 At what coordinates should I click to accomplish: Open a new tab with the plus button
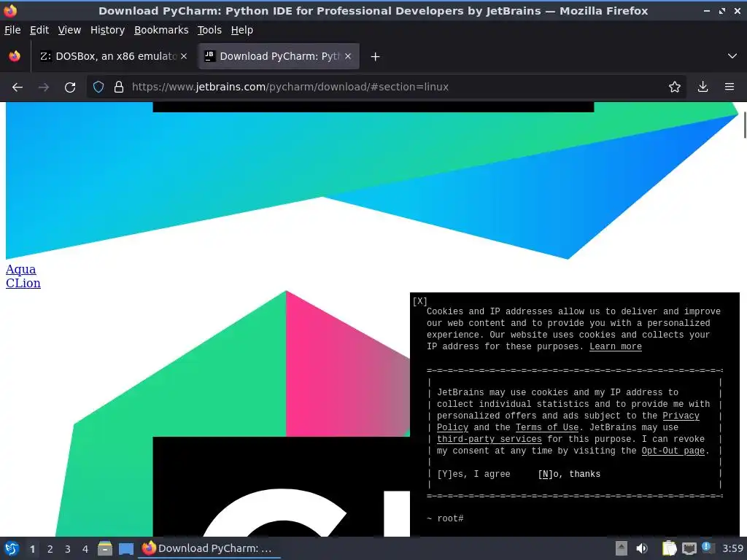pyautogui.click(x=376, y=57)
